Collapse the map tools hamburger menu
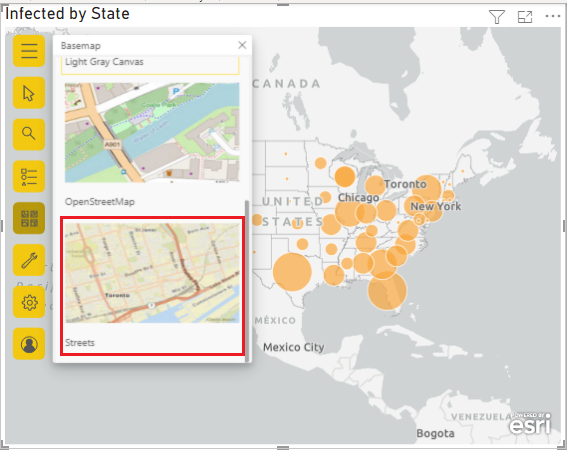 click(x=29, y=51)
